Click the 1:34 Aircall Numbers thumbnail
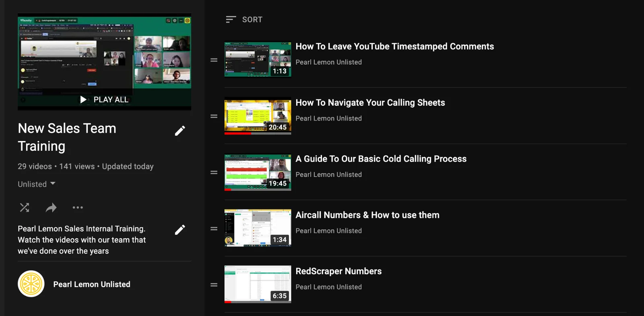The height and width of the screenshot is (316, 644). (258, 228)
